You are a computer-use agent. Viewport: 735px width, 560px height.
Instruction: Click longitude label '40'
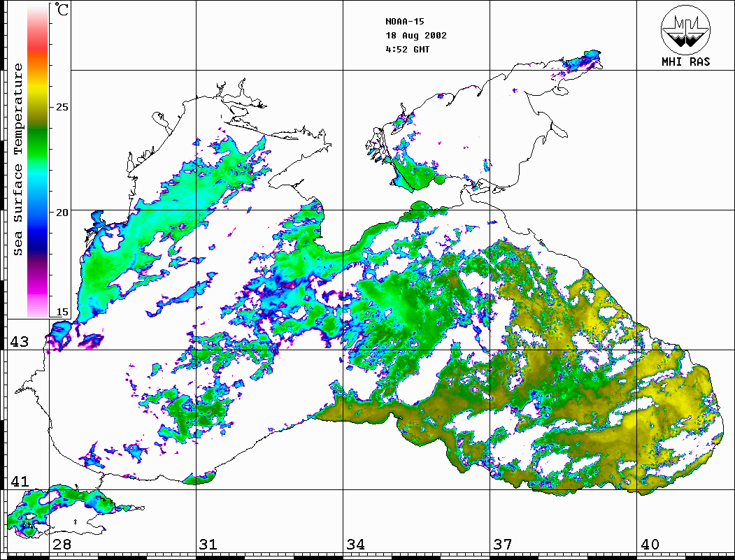click(x=650, y=544)
